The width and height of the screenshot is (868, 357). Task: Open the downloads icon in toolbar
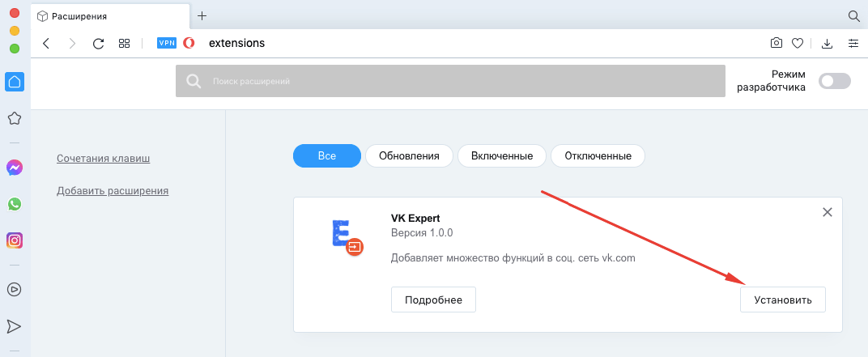(828, 44)
